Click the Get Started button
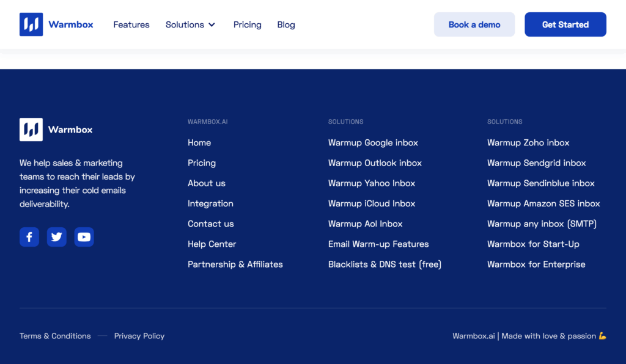626x364 pixels. (x=565, y=24)
